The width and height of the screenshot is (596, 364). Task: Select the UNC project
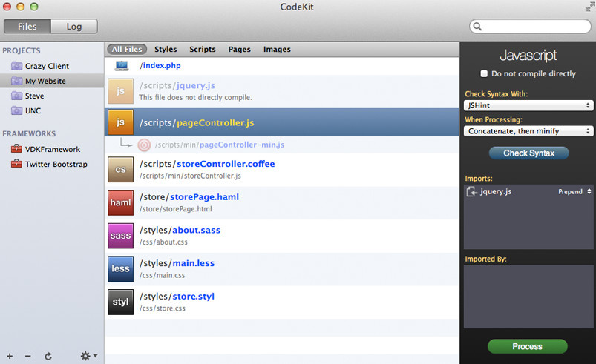33,111
